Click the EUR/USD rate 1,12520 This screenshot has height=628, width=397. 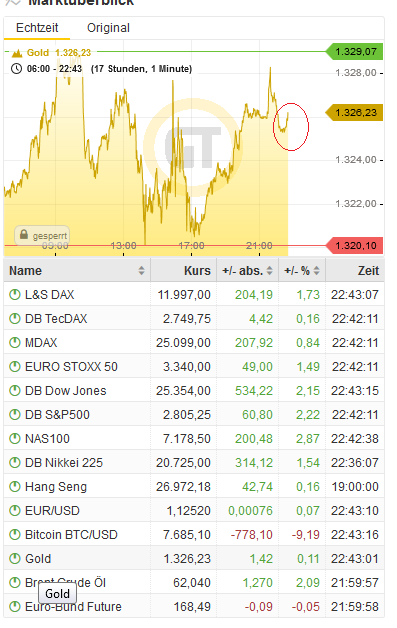(189, 511)
